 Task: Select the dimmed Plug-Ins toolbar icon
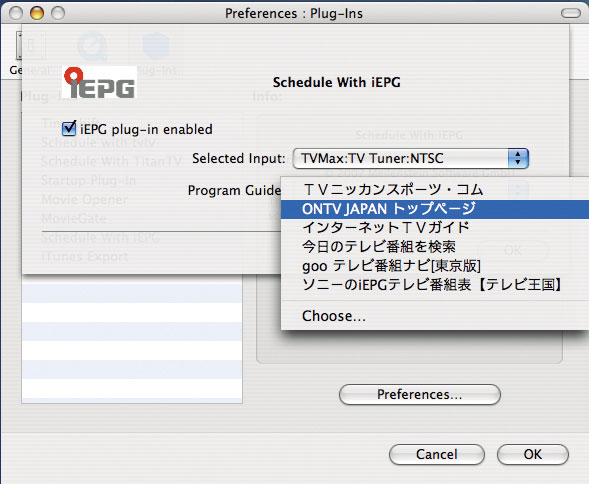157,54
